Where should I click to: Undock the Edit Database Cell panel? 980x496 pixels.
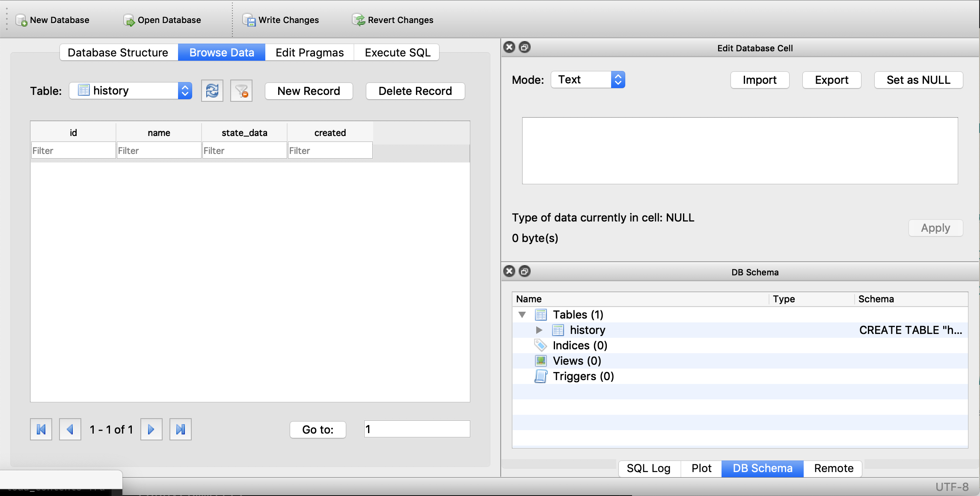525,47
